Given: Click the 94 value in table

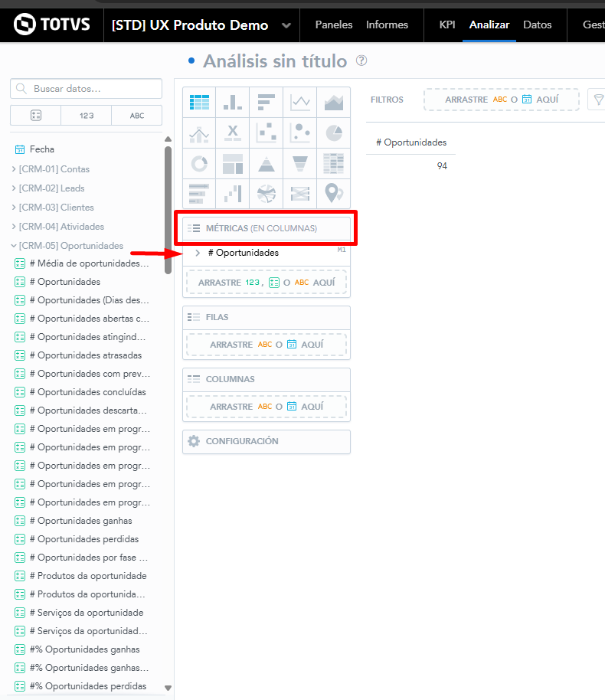Looking at the screenshot, I should (442, 166).
